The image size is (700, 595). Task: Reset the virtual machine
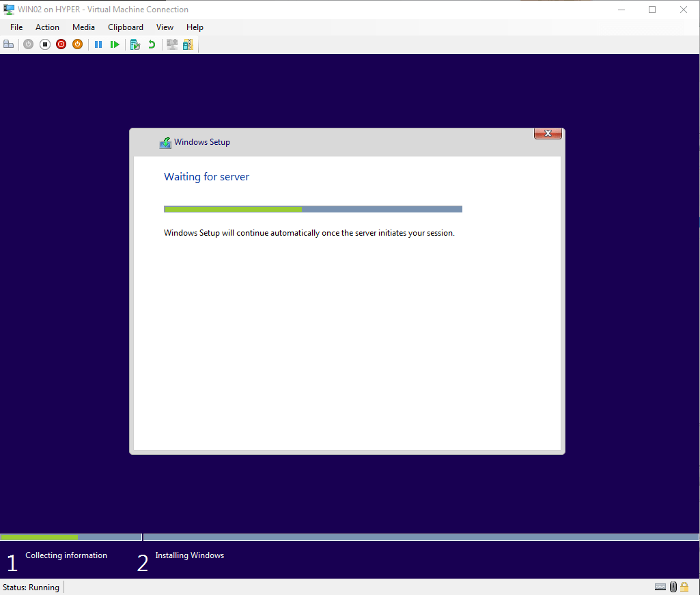115,44
